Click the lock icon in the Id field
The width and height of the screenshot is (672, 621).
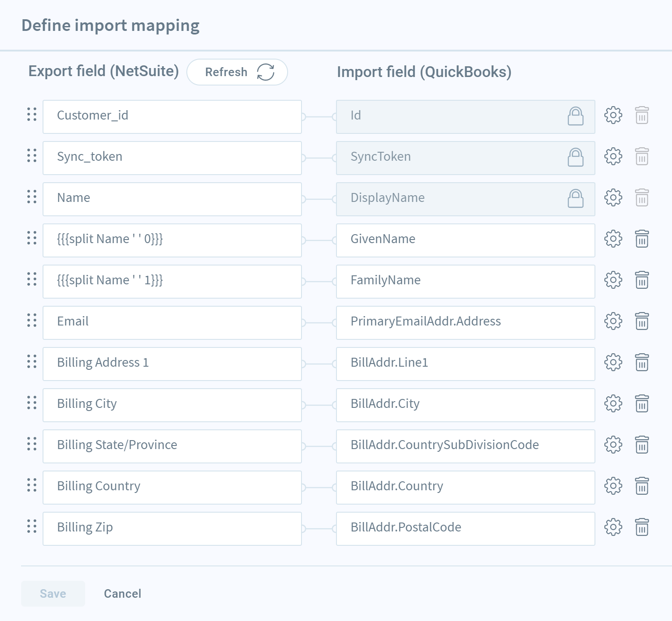576,116
